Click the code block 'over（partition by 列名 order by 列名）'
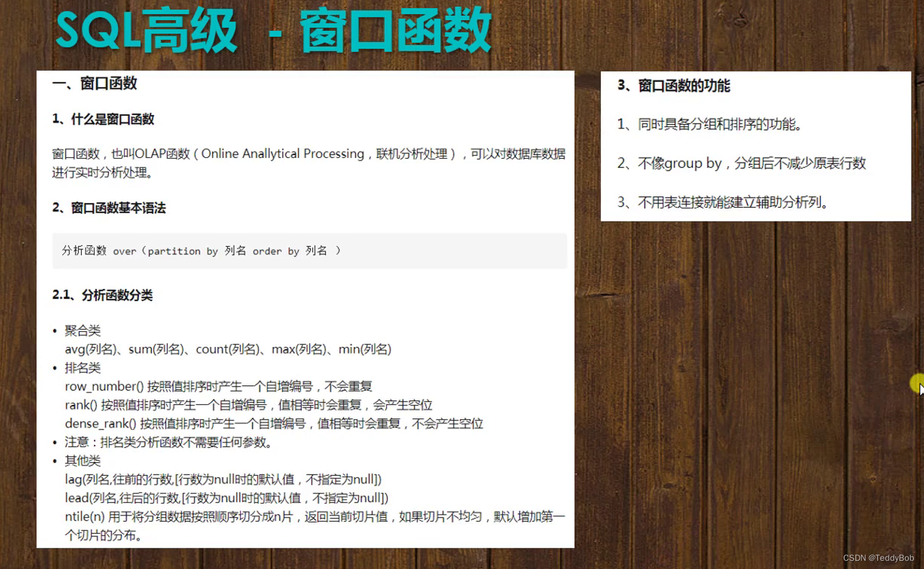 309,251
